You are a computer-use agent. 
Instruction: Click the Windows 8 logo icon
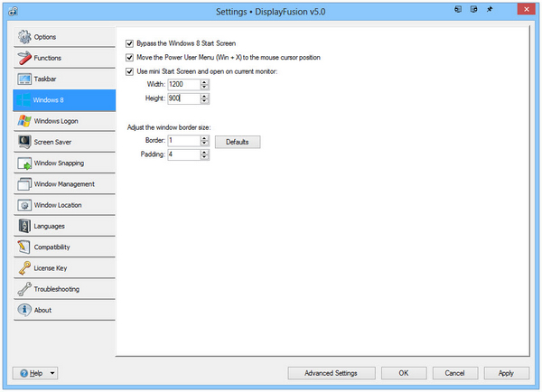tap(23, 100)
